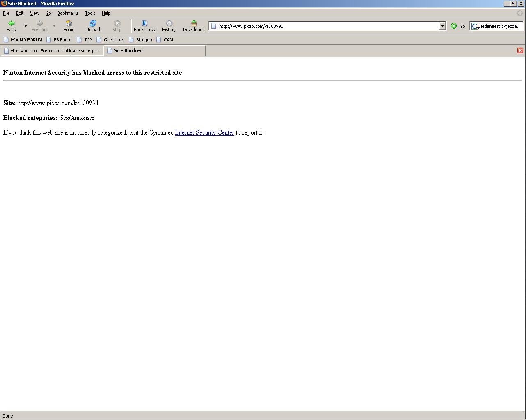Open the HW.NO FORUM bookmark

[23, 40]
